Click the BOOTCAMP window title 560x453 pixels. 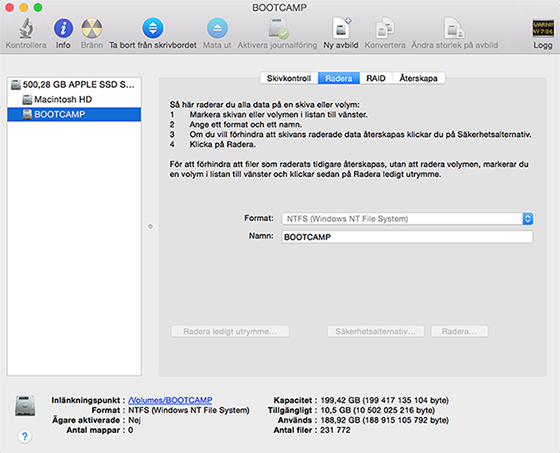click(279, 8)
